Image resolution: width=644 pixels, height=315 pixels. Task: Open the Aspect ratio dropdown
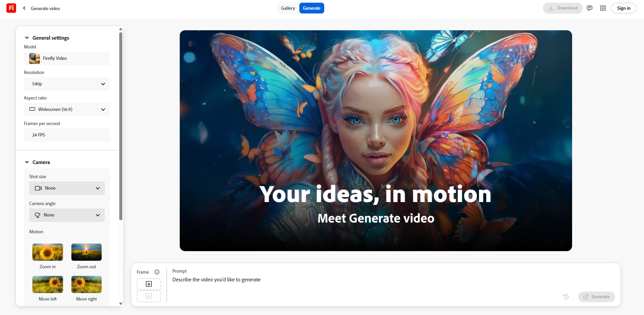(67, 109)
